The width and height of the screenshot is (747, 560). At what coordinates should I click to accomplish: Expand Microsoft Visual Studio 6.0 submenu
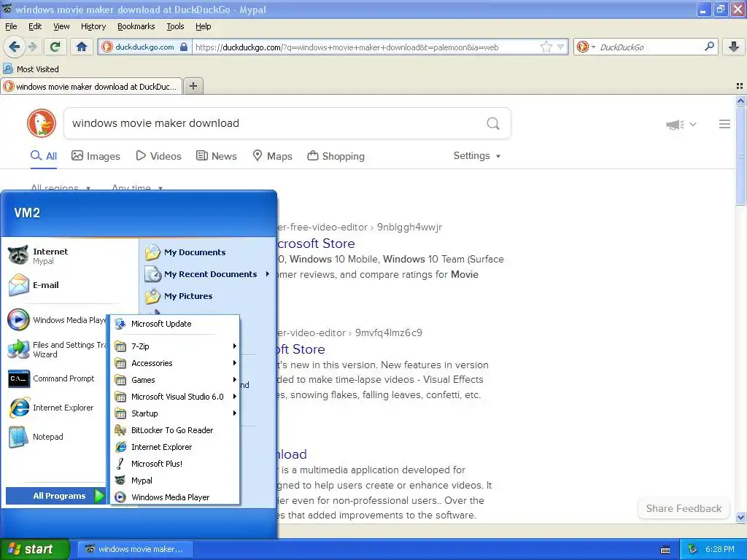(x=175, y=397)
